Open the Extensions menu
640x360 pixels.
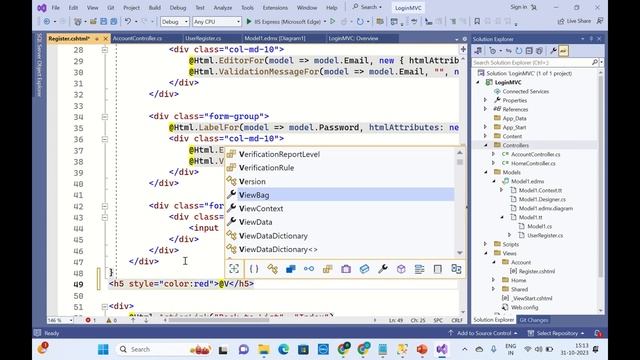275,8
